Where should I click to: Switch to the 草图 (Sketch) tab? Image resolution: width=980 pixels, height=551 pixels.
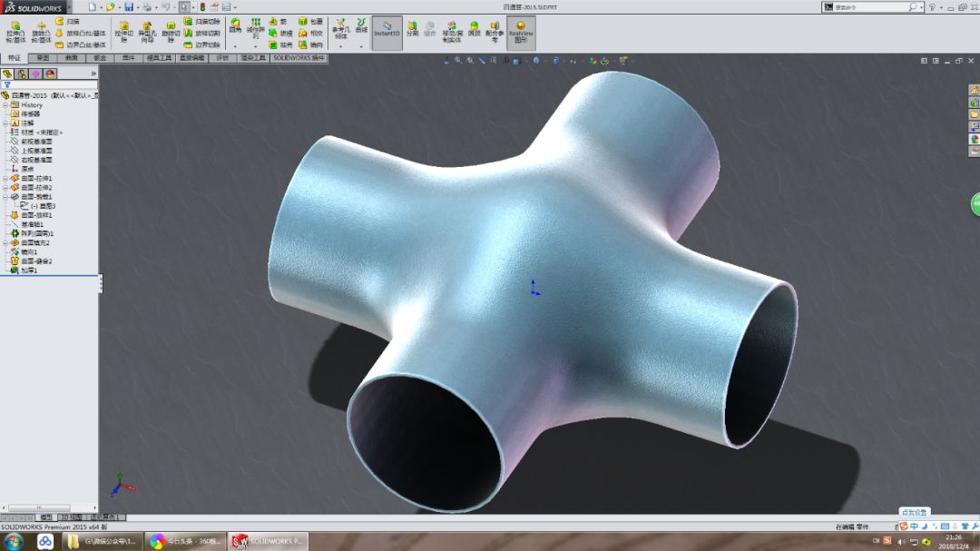[x=43, y=58]
